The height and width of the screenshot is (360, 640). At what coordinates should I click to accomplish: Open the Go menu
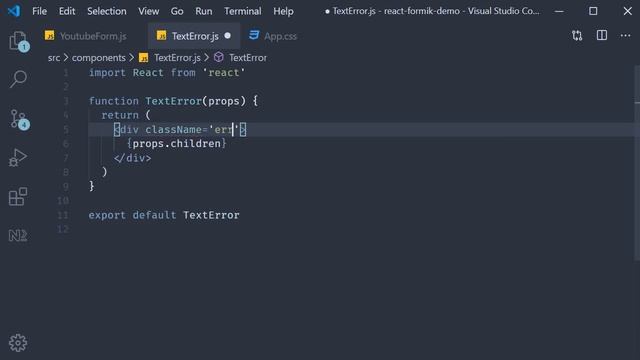177,11
